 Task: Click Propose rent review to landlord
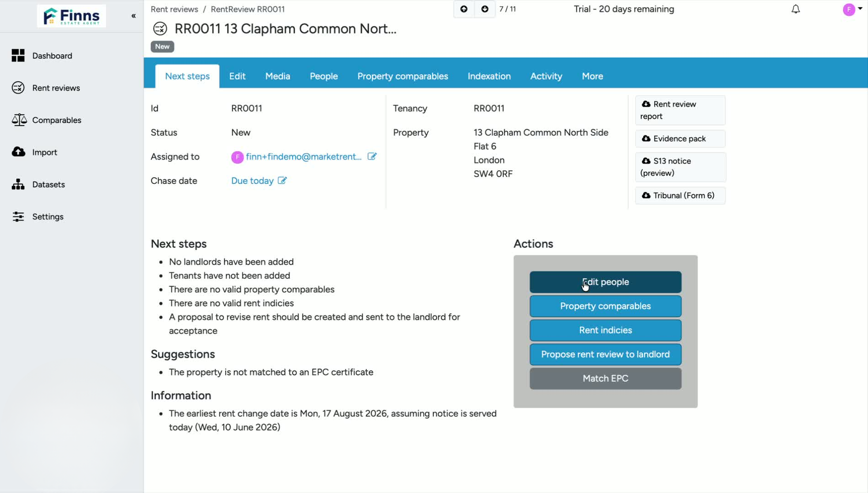(605, 355)
